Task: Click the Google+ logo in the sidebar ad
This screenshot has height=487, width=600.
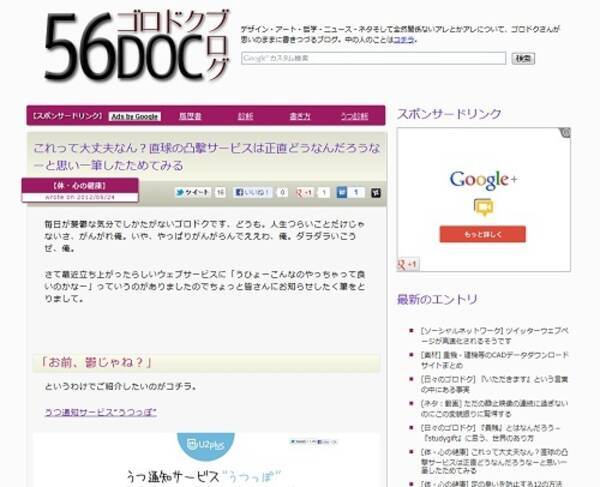Action: (483, 180)
